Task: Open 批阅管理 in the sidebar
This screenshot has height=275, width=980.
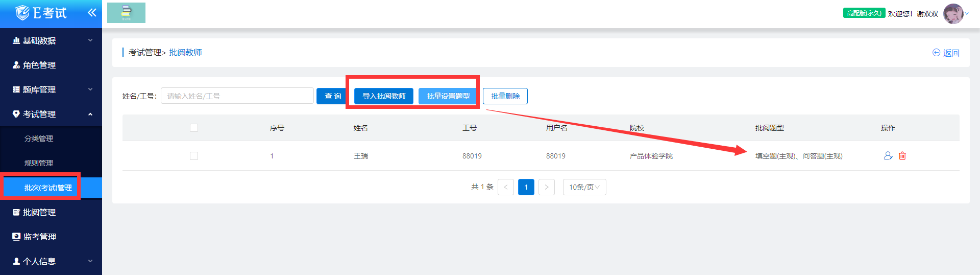Action: pyautogui.click(x=51, y=212)
